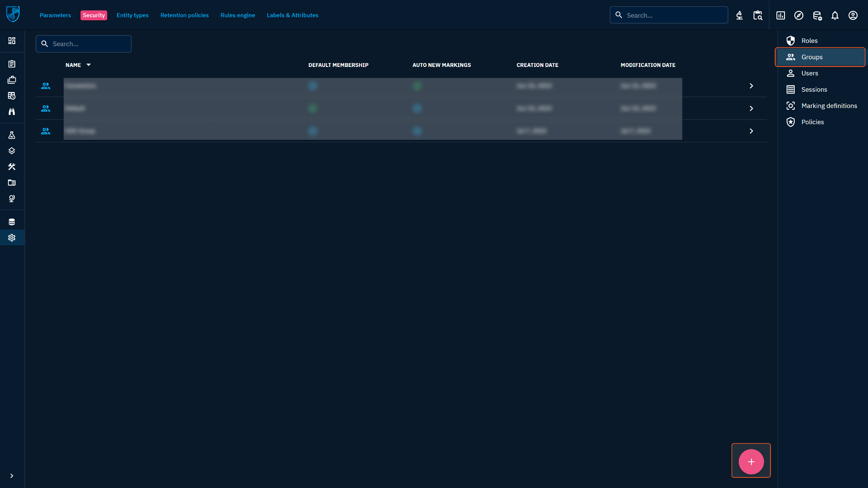Viewport: 868px width, 488px height.
Task: Switch to the Entity types tab
Action: point(132,15)
